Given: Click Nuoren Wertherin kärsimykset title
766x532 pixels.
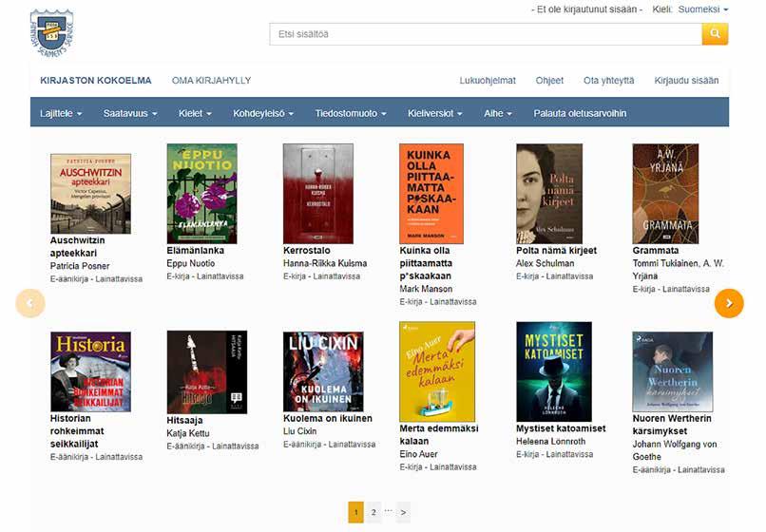Looking at the screenshot, I should [672, 425].
